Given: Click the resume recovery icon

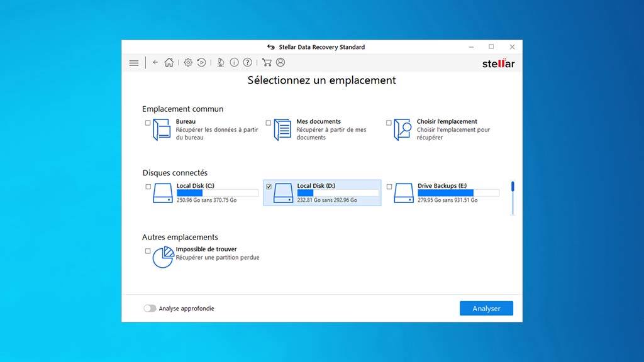Looking at the screenshot, I should [x=201, y=62].
